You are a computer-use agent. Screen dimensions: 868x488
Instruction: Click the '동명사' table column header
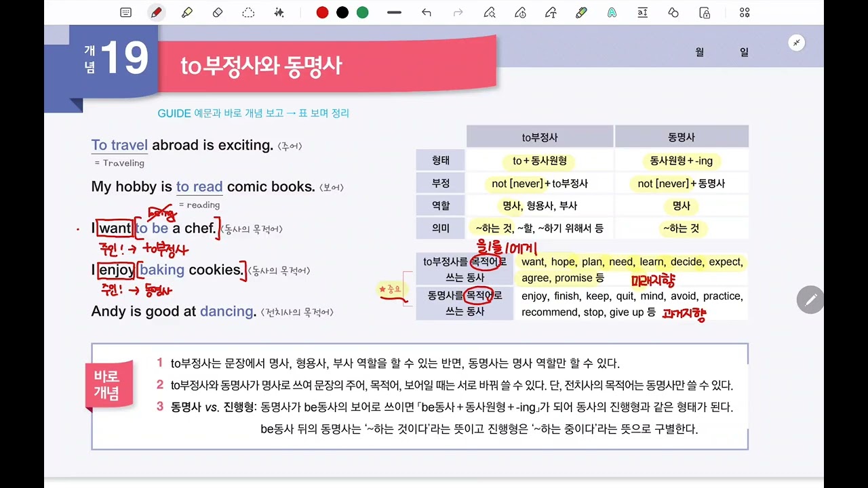[682, 137]
